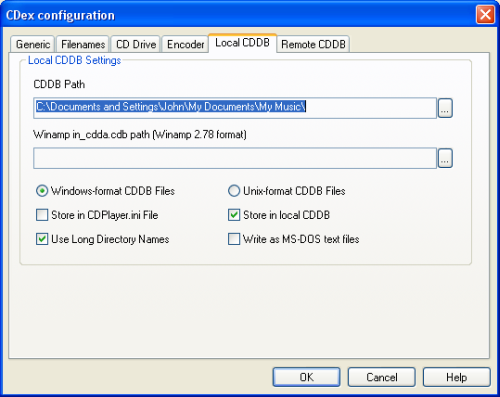The width and height of the screenshot is (500, 397).
Task: Click the CDDB Path text field
Action: tap(235, 108)
